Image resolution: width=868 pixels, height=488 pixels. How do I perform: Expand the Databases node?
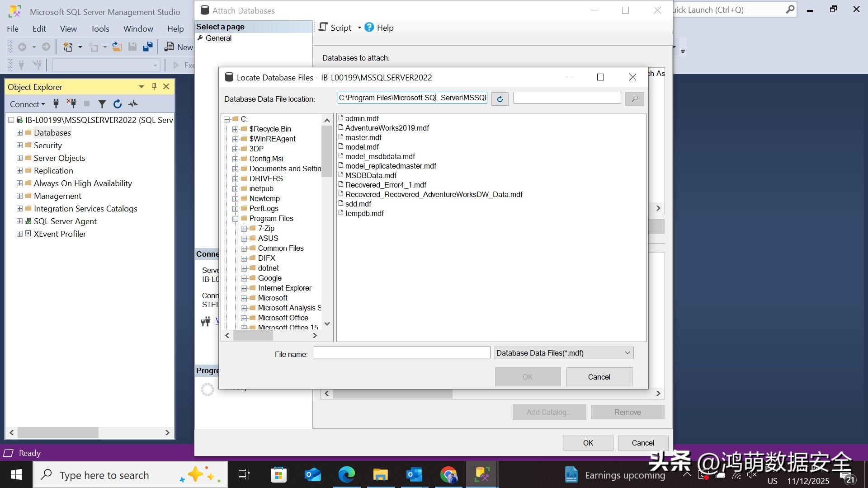[19, 133]
